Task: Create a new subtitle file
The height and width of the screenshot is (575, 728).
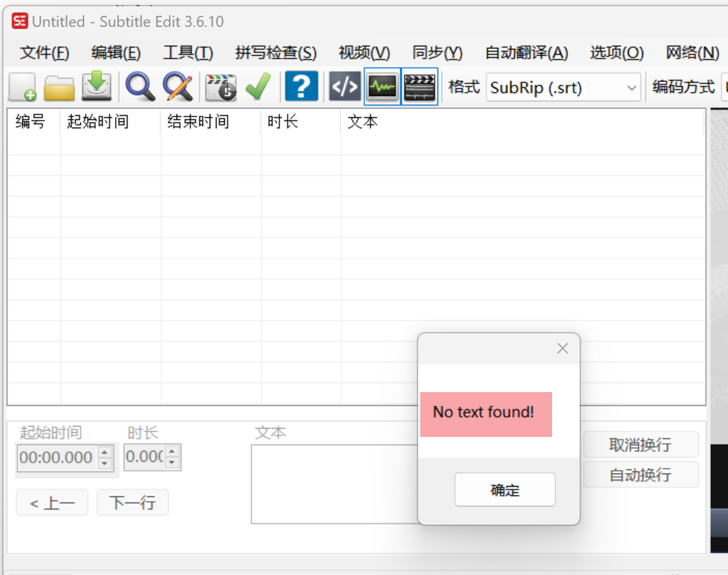Action: tap(21, 87)
